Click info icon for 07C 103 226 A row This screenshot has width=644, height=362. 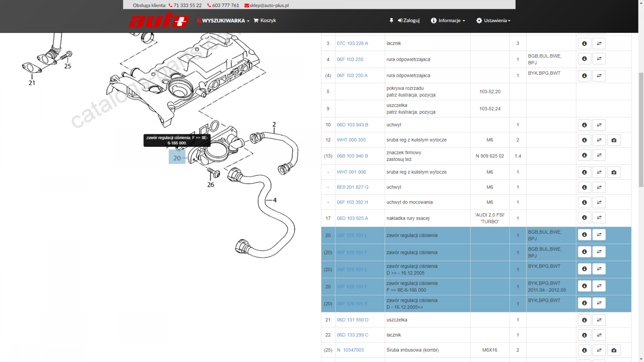coord(584,43)
